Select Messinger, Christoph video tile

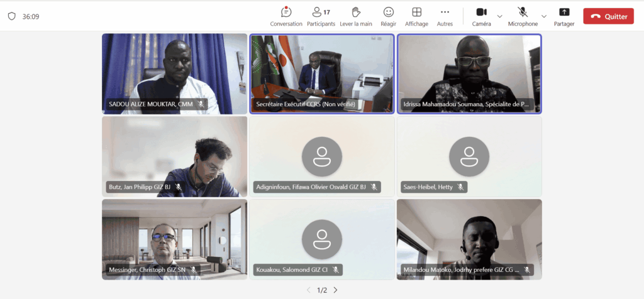[x=175, y=239]
